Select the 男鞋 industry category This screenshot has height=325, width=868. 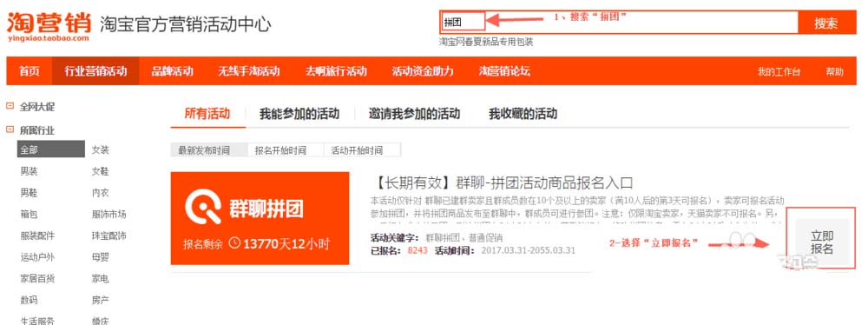pyautogui.click(x=29, y=193)
